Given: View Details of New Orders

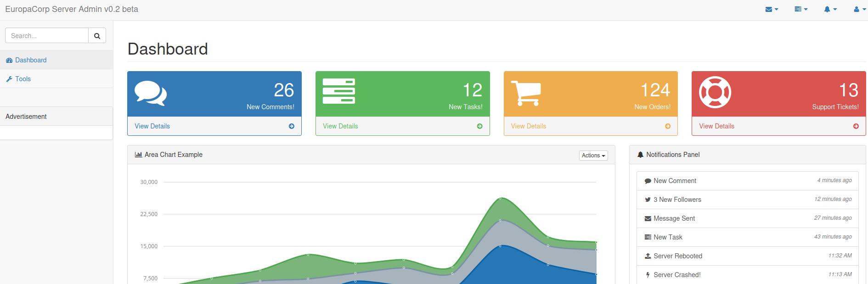Looking at the screenshot, I should (529, 126).
